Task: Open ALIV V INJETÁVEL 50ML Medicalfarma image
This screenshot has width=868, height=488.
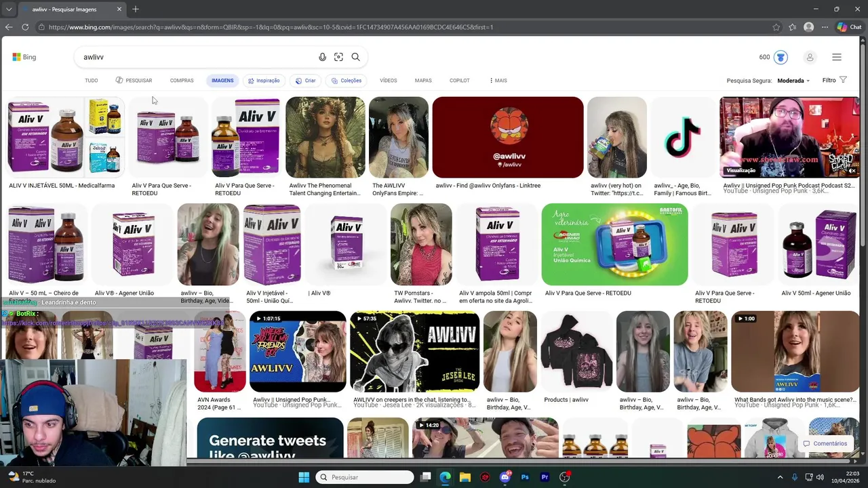Action: (x=66, y=138)
